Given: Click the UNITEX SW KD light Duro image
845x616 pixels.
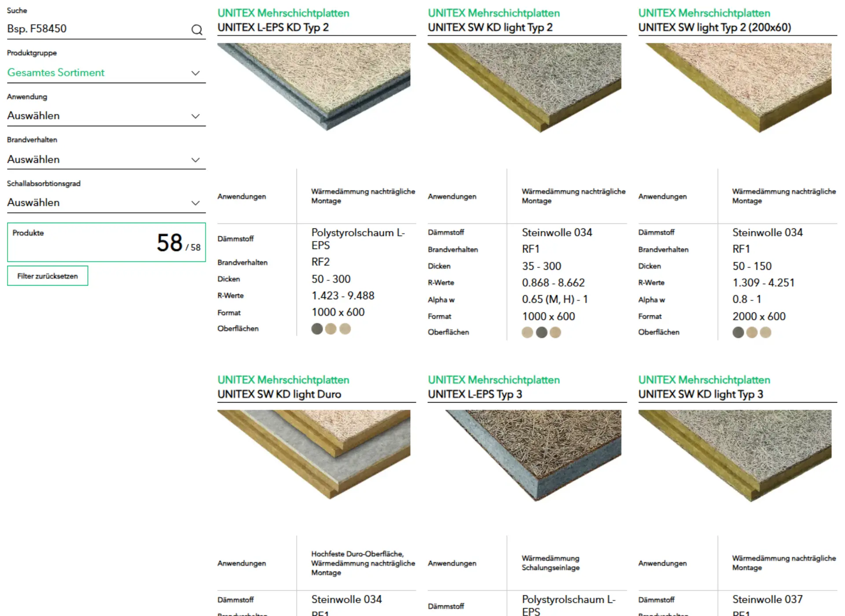Looking at the screenshot, I should (314, 454).
